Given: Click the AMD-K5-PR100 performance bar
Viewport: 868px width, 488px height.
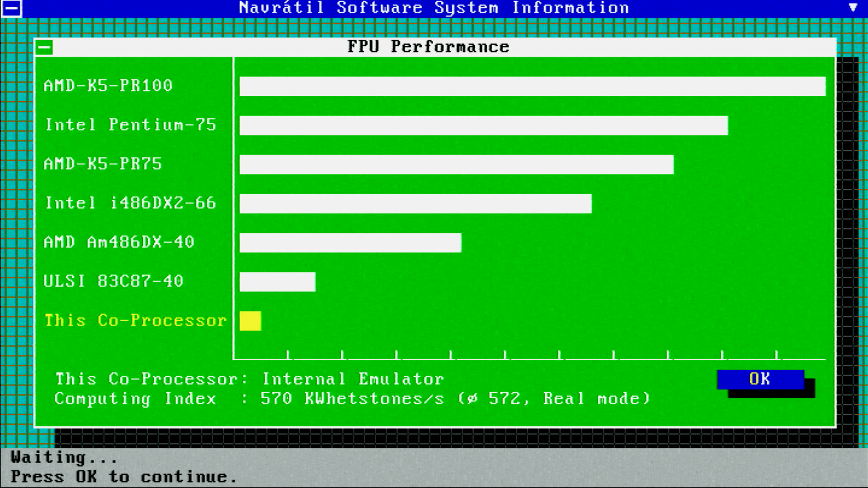Looking at the screenshot, I should tap(533, 86).
